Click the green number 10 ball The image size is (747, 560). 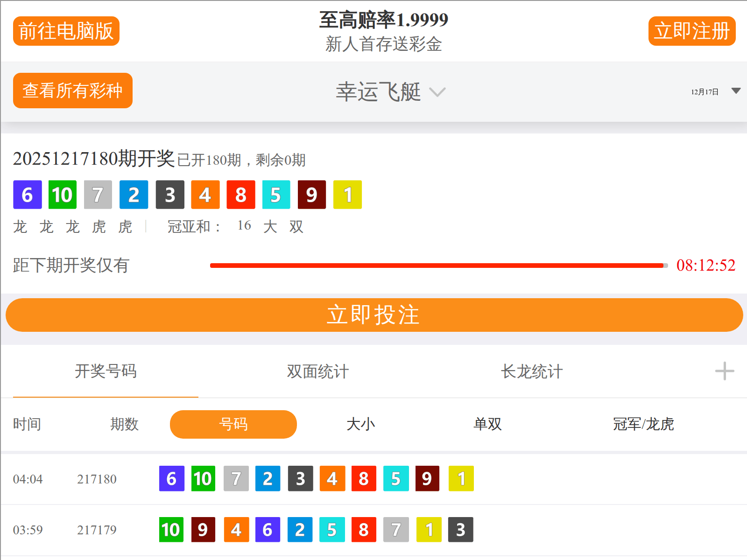point(62,195)
